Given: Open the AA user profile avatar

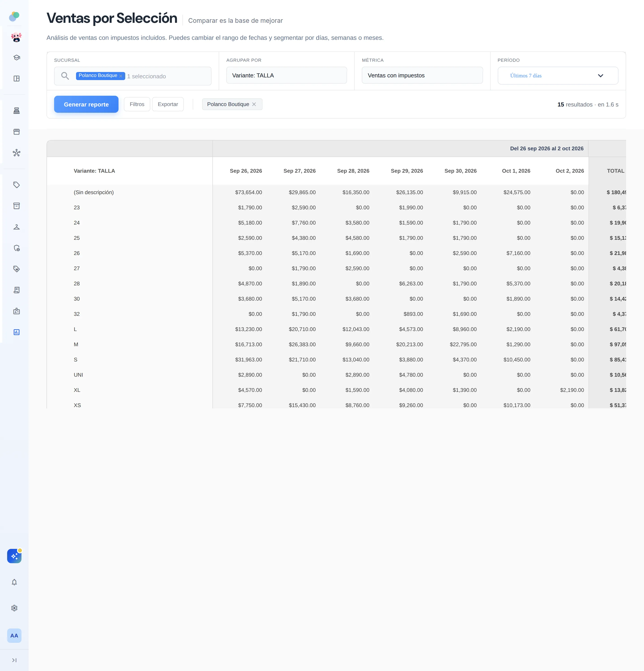Looking at the screenshot, I should [x=14, y=635].
